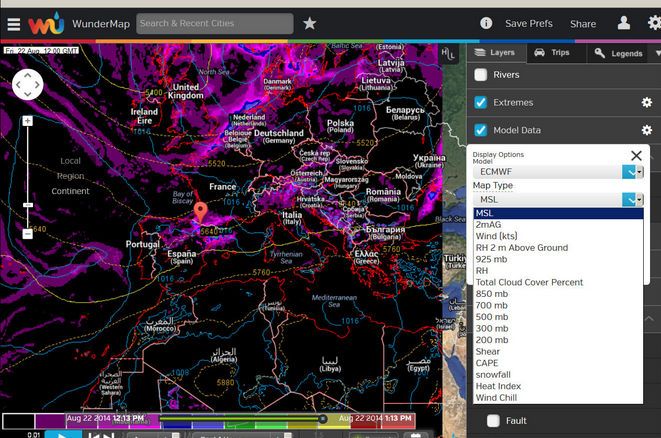Click the zoom slider handle
Viewport: 661px width, 438px height.
click(27, 205)
